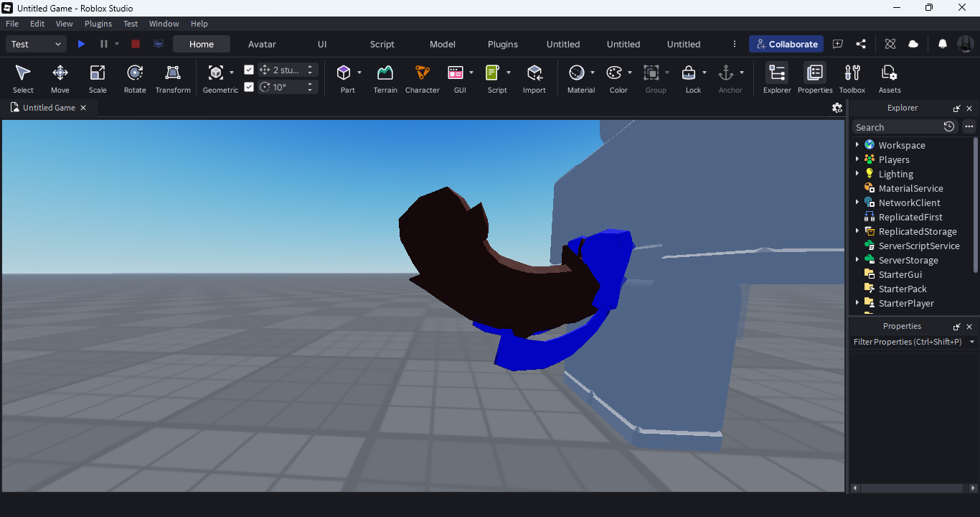Open the Plugins menu
980x517 pixels.
98,24
